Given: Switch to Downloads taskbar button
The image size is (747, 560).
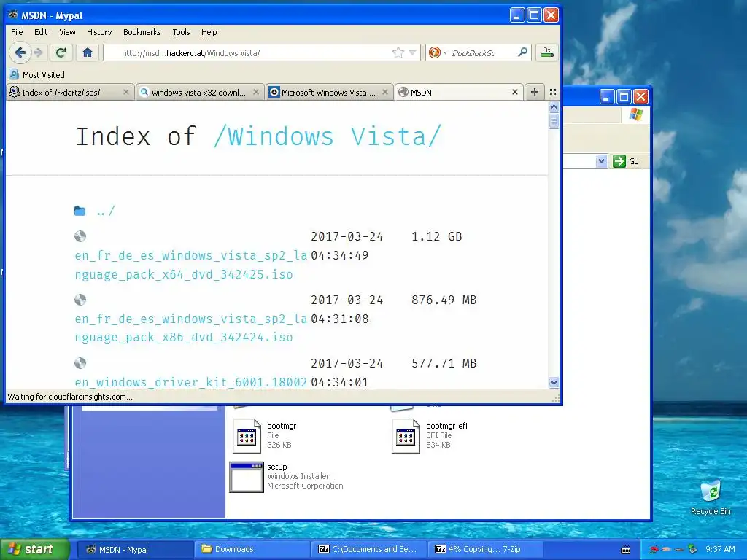Looking at the screenshot, I should point(252,549).
